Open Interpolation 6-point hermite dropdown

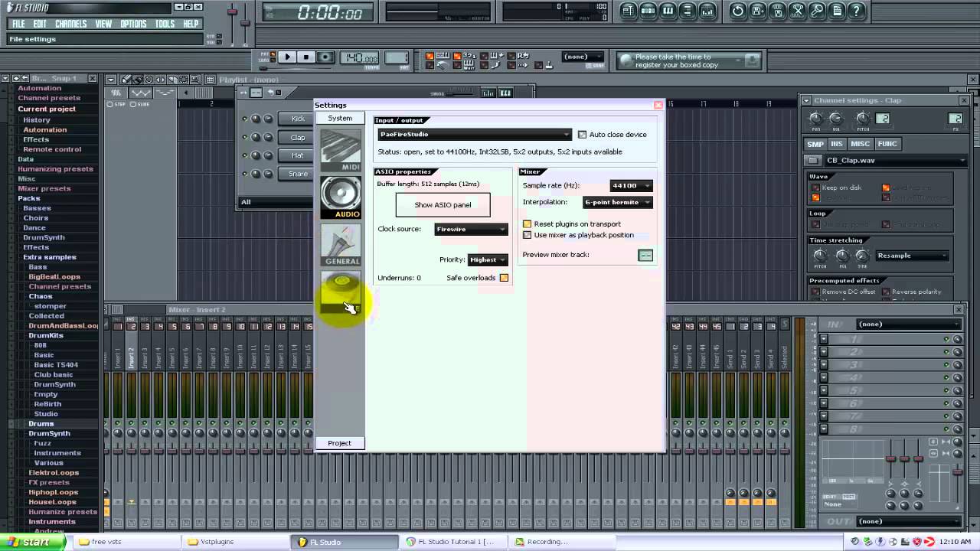click(617, 202)
